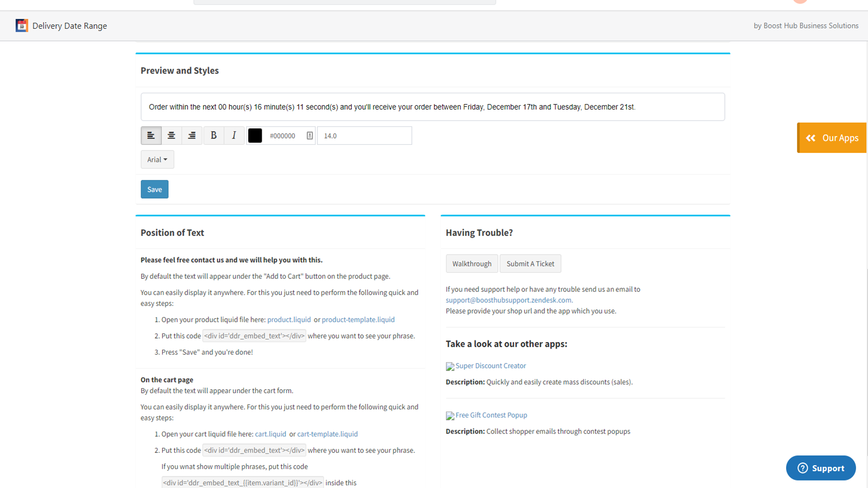Click Submit A Ticket button
868x488 pixels.
530,264
